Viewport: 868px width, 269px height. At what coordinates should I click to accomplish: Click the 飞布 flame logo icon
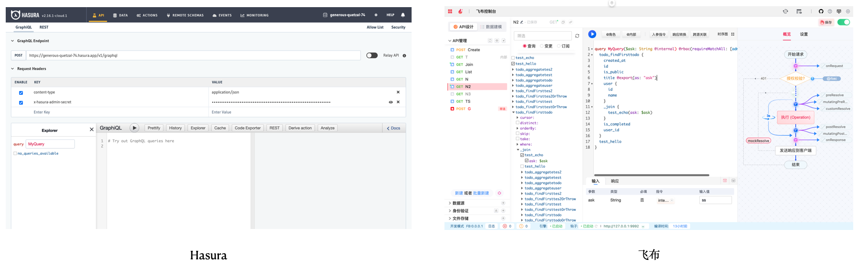pos(460,11)
